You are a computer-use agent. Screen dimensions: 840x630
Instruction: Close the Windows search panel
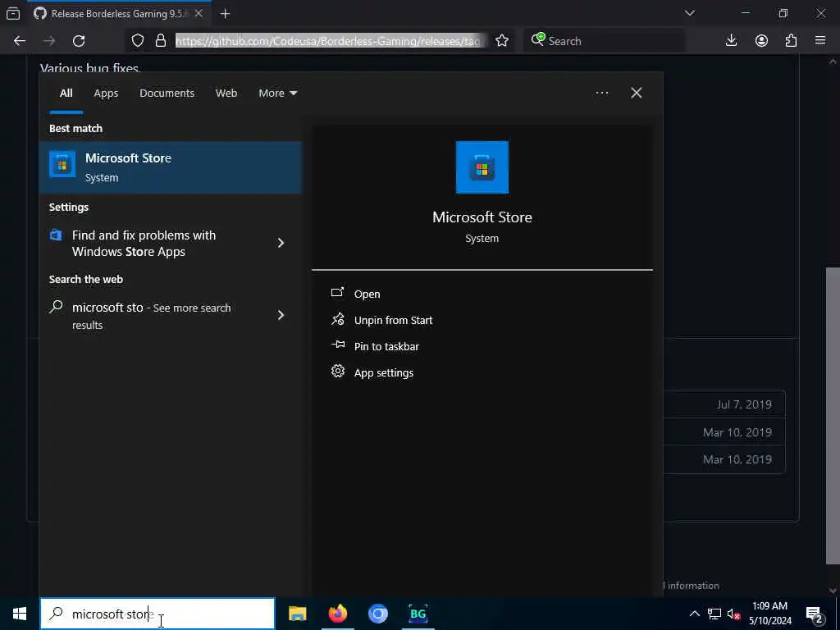pyautogui.click(x=637, y=94)
